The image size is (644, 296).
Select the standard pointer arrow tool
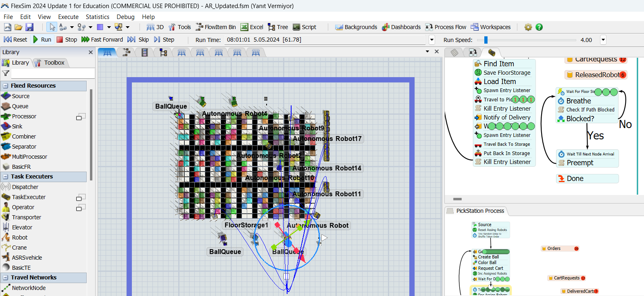pyautogui.click(x=52, y=27)
